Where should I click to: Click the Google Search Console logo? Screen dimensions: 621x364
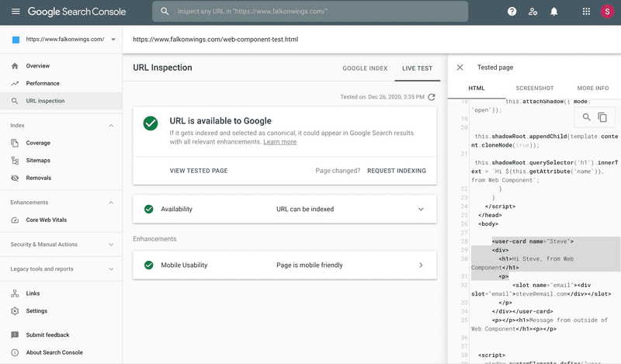pyautogui.click(x=77, y=12)
